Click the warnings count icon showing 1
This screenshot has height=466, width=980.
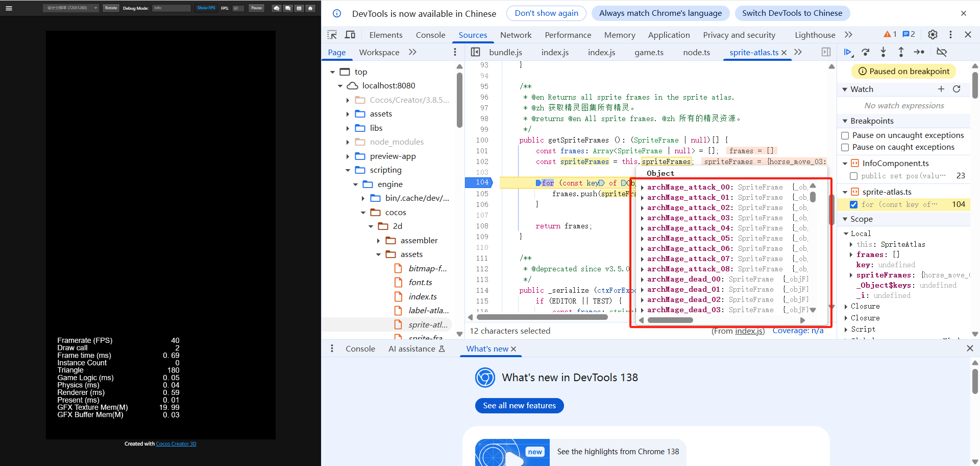click(890, 34)
